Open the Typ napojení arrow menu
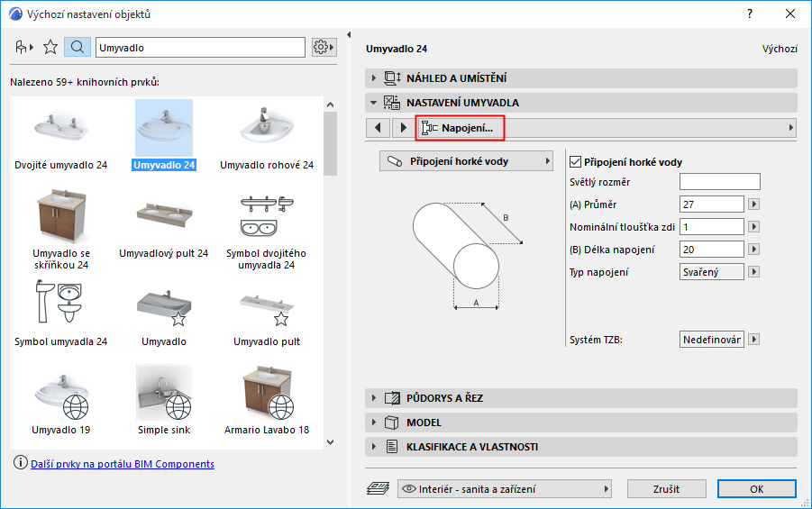Viewport: 812px width, 509px height. (754, 271)
